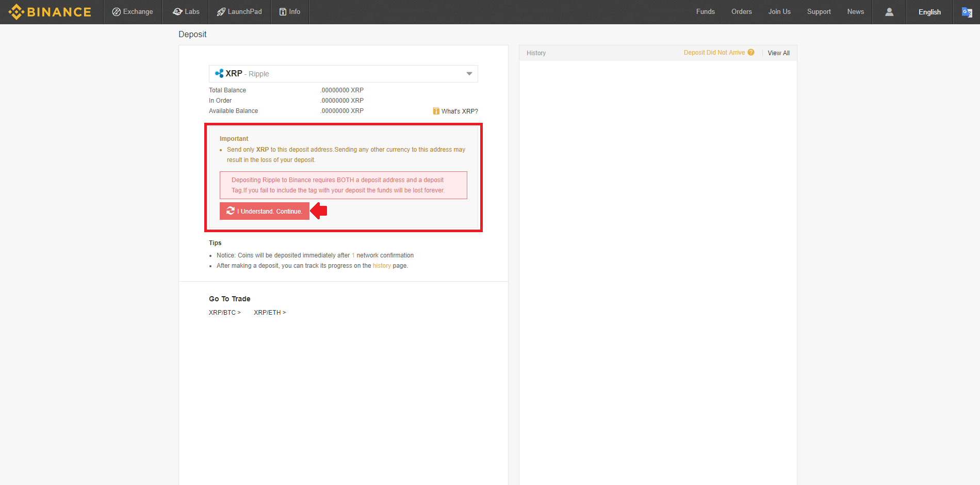Go to LaunchPad

239,12
